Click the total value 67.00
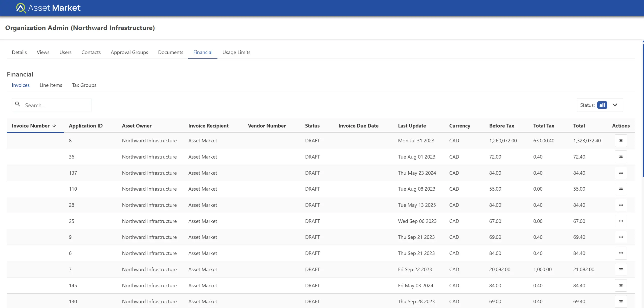 579,221
